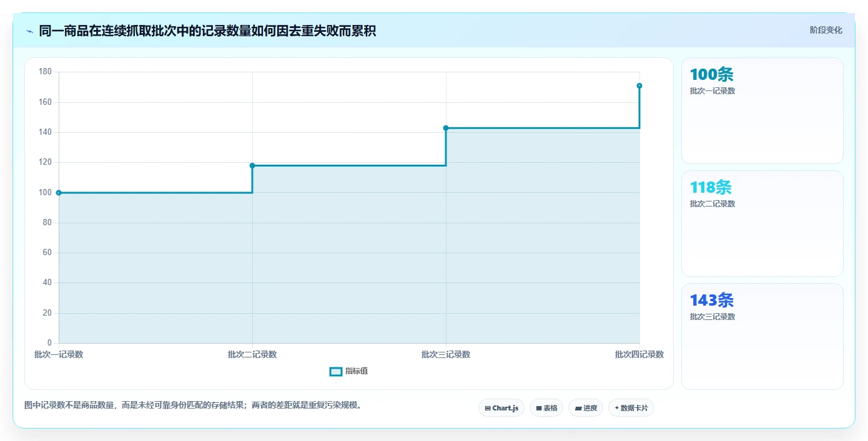
Task: Click the data point at 批次一记录数
Action: click(x=59, y=193)
